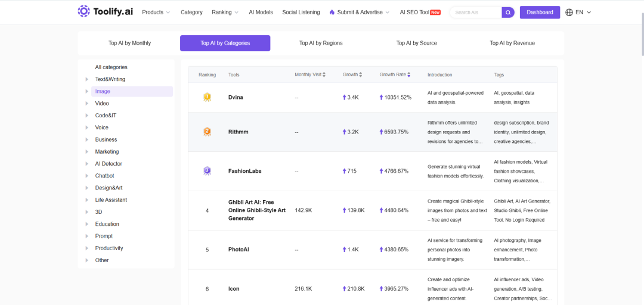Sort table by Growth column arrows
This screenshot has height=305, width=644.
tap(361, 74)
